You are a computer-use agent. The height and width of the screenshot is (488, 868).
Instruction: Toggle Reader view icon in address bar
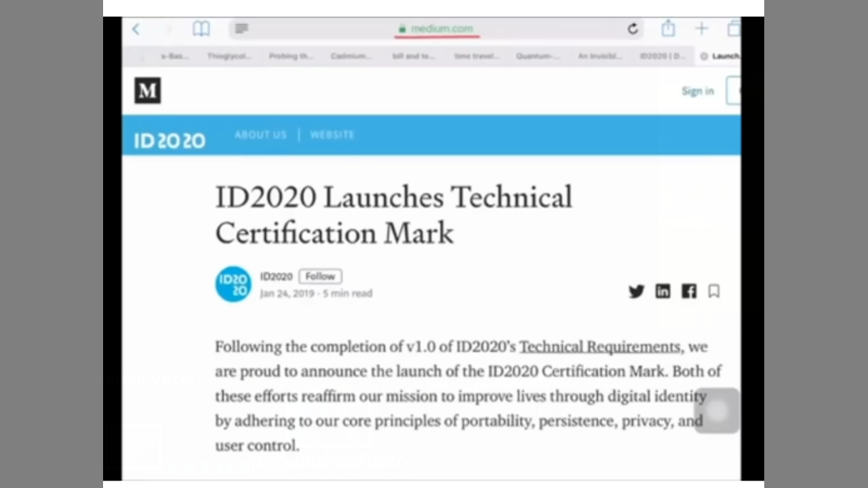[x=241, y=28]
